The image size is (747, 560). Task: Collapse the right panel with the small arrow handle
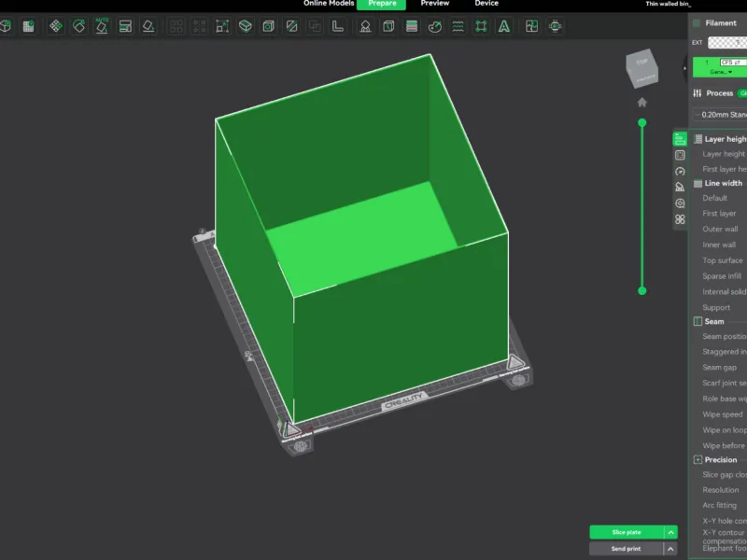(685, 68)
